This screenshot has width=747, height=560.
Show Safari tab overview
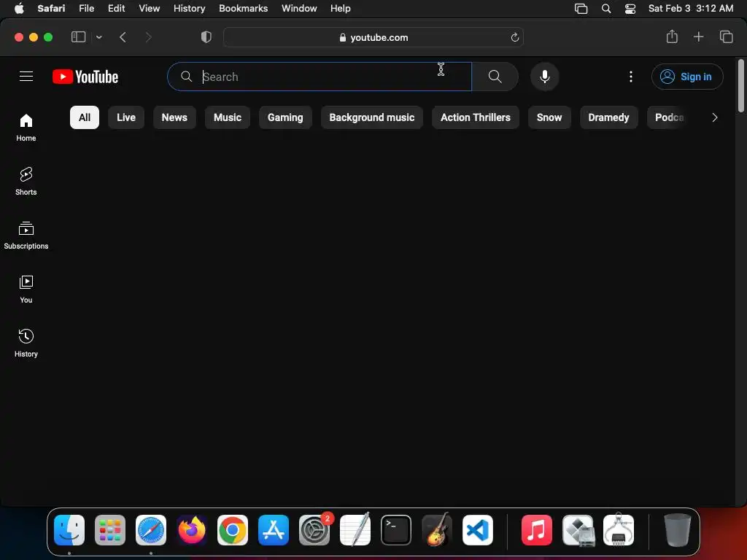click(726, 36)
